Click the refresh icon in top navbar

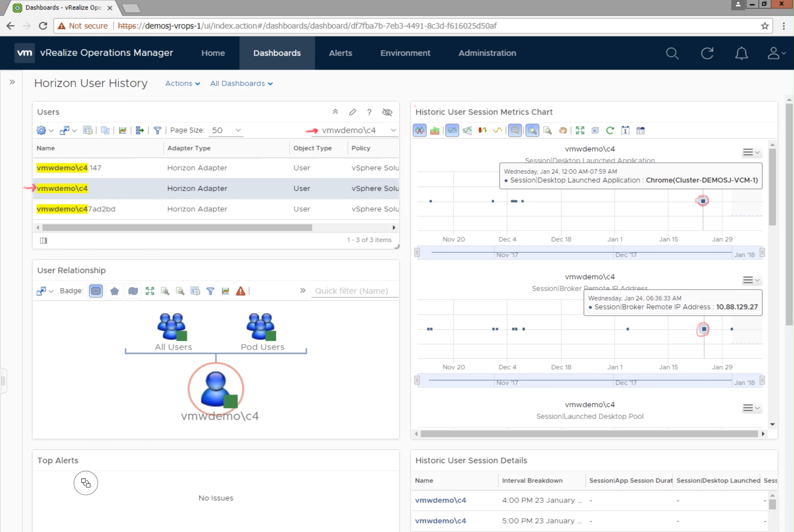click(x=707, y=54)
